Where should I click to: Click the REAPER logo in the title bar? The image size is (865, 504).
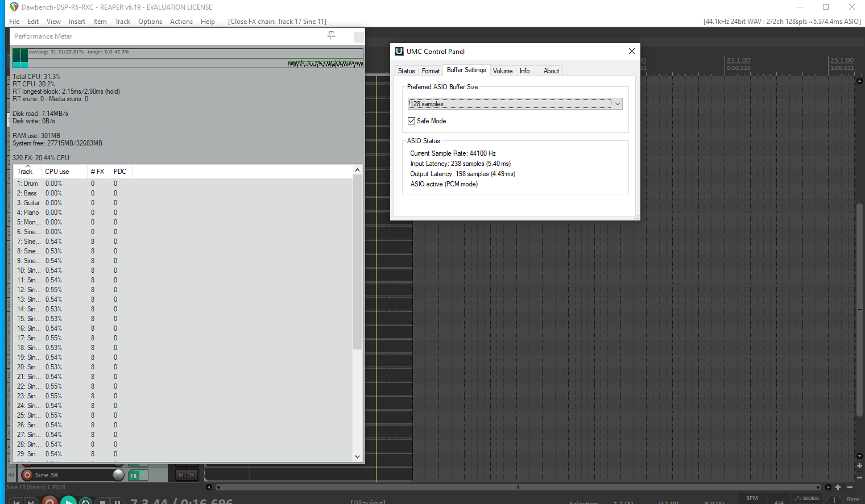tap(14, 7)
